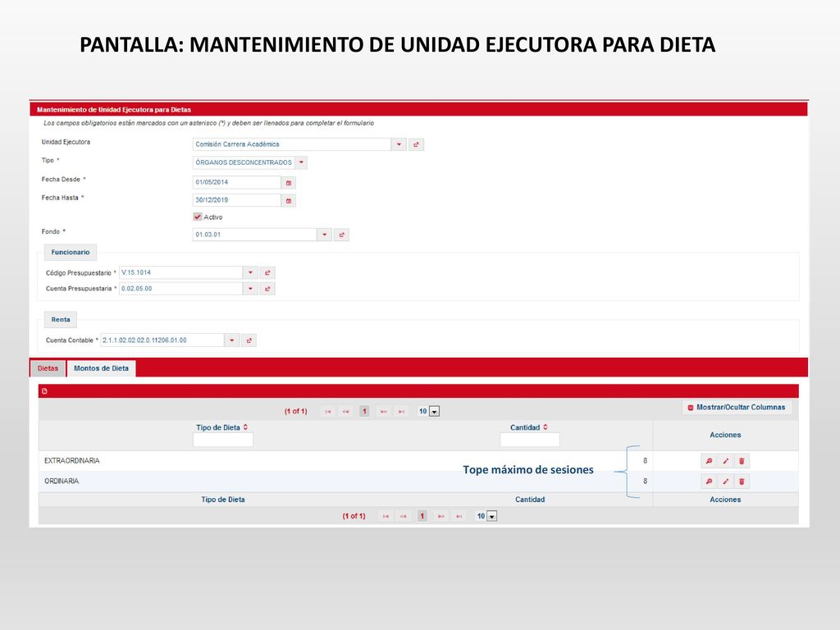The image size is (840, 630).
Task: Delete the ORDINARIA row
Action: point(742,481)
